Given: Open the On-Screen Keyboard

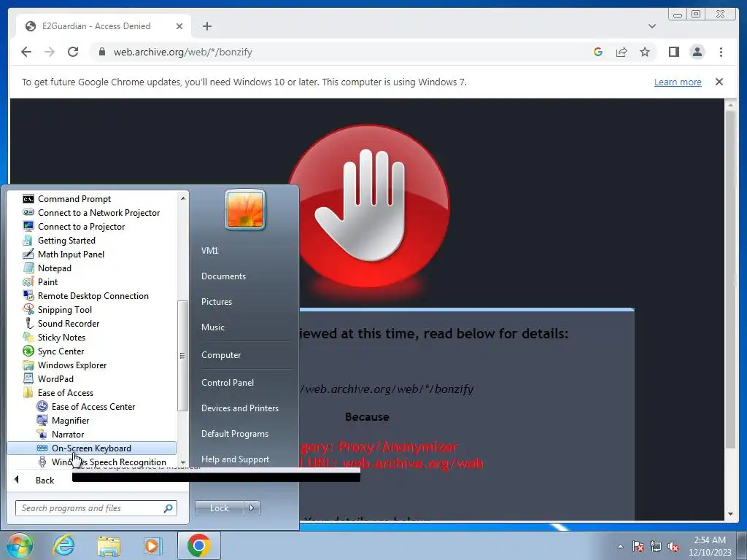Looking at the screenshot, I should [x=91, y=448].
